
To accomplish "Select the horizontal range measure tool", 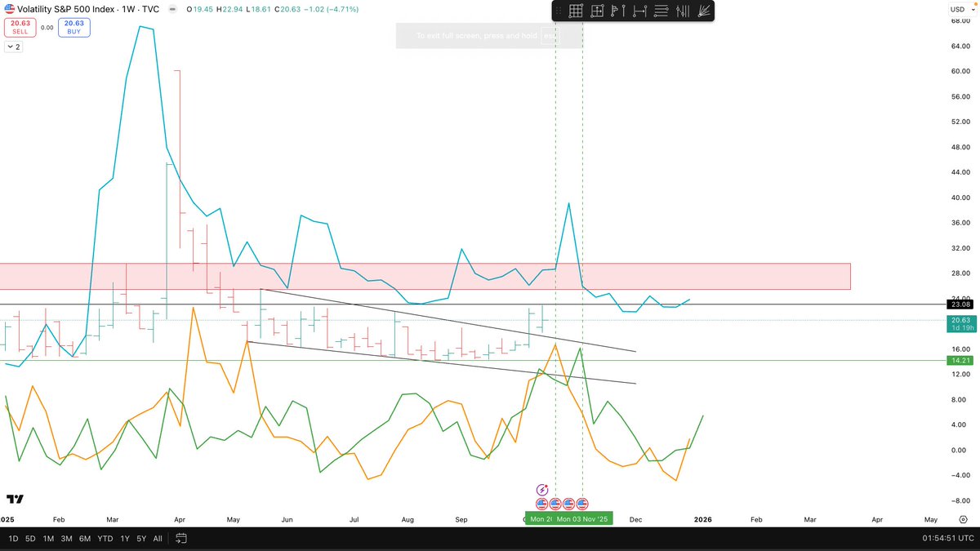I will coord(639,11).
